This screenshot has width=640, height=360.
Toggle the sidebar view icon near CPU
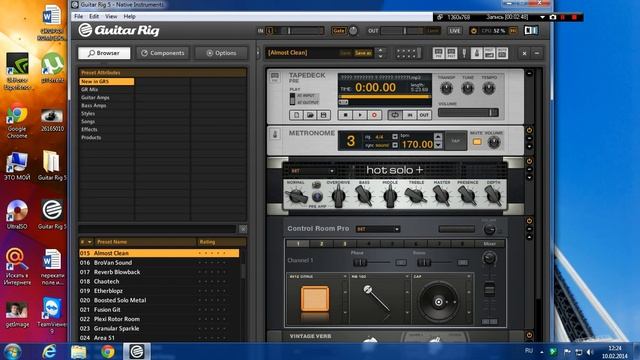click(531, 31)
